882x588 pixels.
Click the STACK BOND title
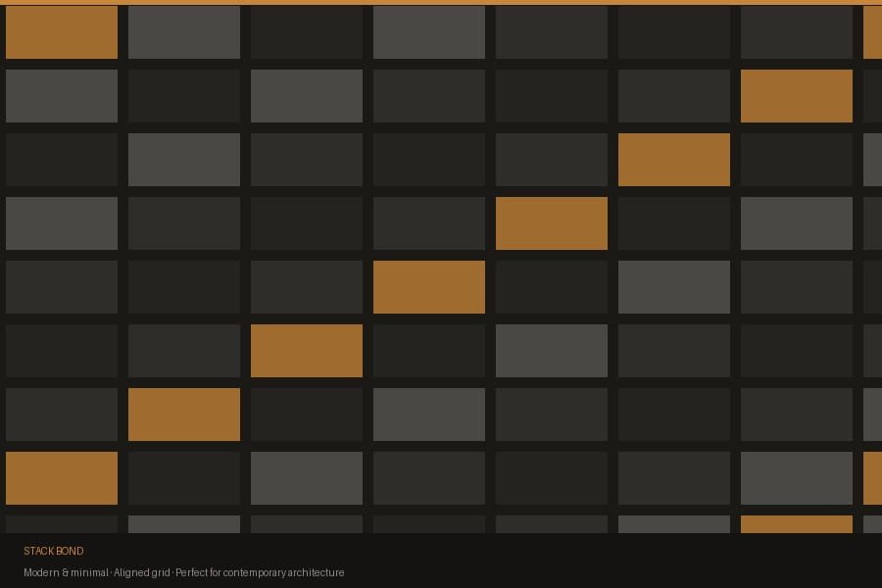(54, 551)
